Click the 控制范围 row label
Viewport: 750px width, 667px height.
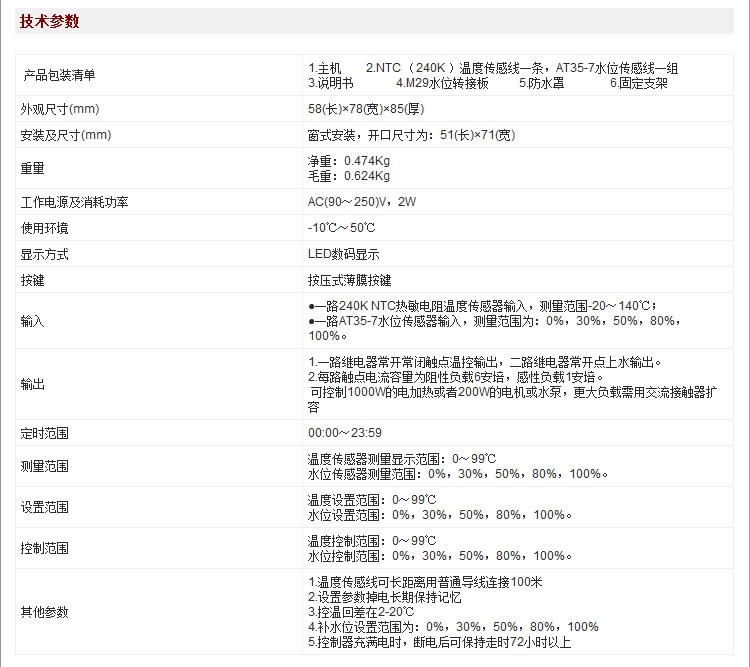(44, 548)
